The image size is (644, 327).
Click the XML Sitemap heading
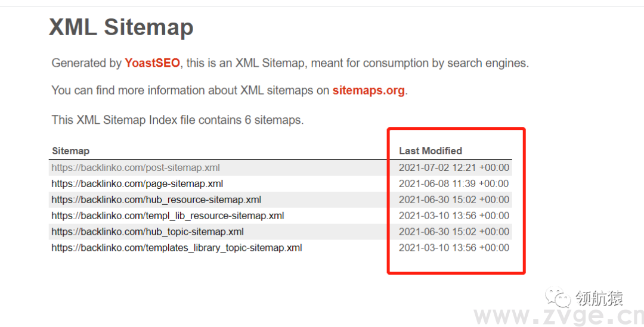click(121, 27)
